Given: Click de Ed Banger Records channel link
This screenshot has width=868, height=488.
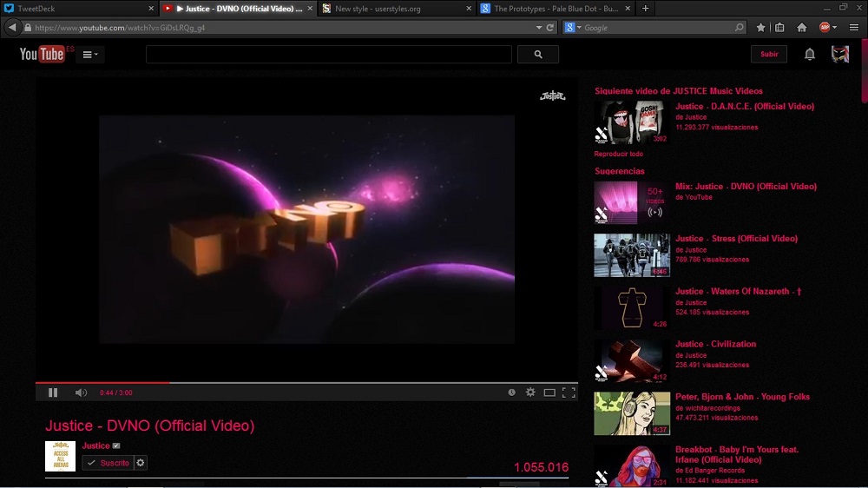Looking at the screenshot, I should point(710,471).
